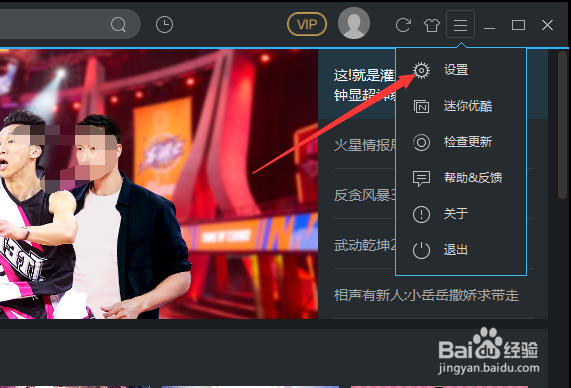Viewport: 571px width, 388px height.
Task: Open the 关于 menu entry
Action: pyautogui.click(x=456, y=213)
